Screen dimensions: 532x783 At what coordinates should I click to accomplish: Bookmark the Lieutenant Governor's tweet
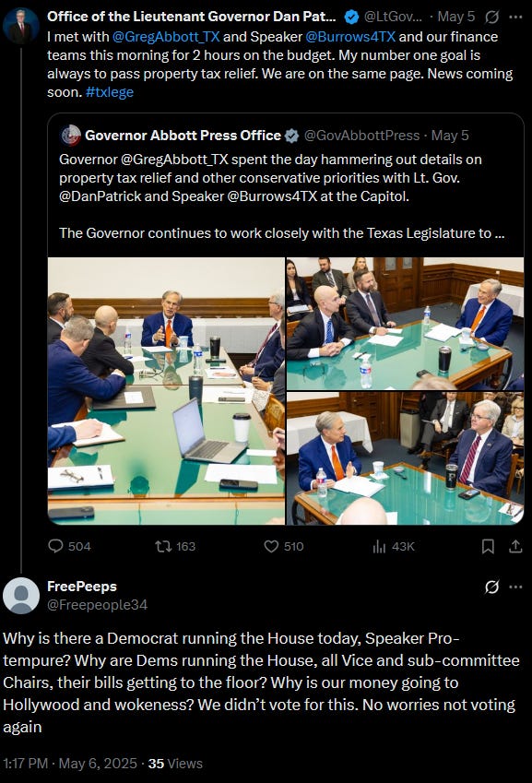(488, 546)
